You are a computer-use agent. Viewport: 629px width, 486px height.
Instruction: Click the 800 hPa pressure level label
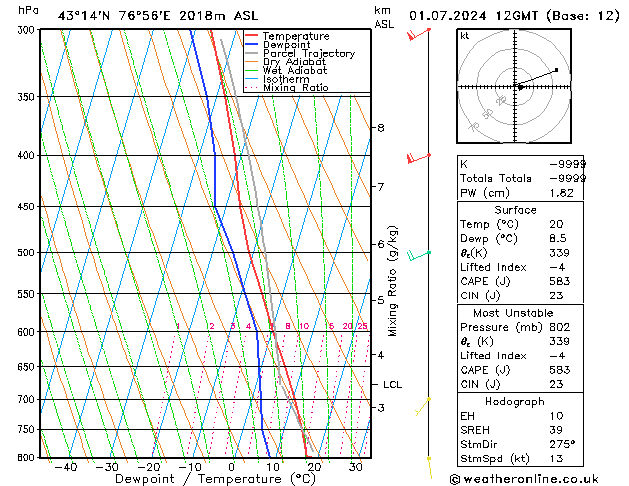(28, 458)
